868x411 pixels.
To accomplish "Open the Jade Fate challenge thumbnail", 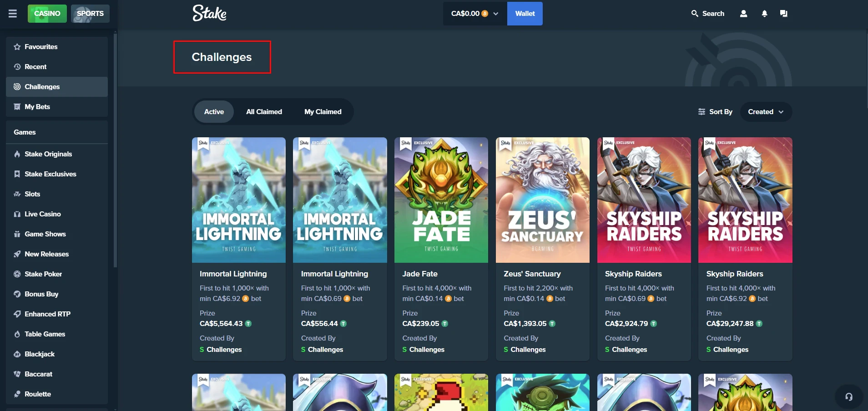I will (441, 200).
